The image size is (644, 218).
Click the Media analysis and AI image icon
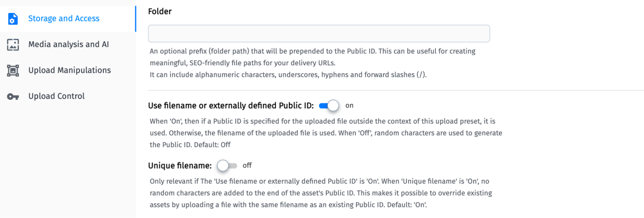[x=13, y=45]
